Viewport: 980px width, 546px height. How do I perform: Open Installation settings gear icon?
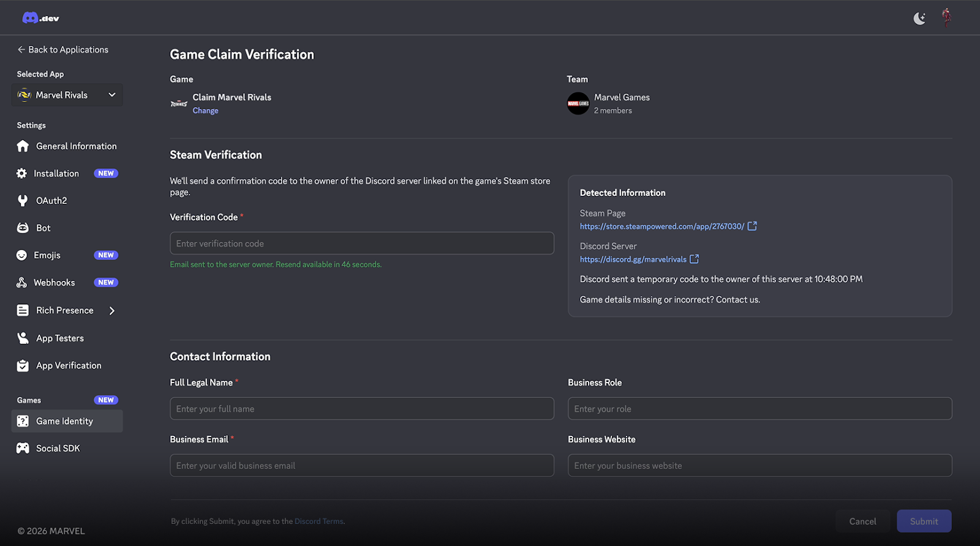(23, 173)
